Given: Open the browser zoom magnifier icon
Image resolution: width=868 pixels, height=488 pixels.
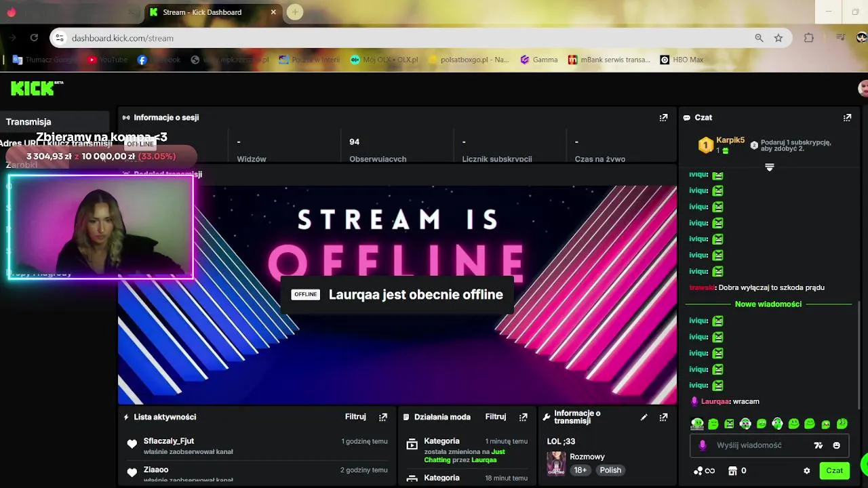Looking at the screenshot, I should (759, 38).
